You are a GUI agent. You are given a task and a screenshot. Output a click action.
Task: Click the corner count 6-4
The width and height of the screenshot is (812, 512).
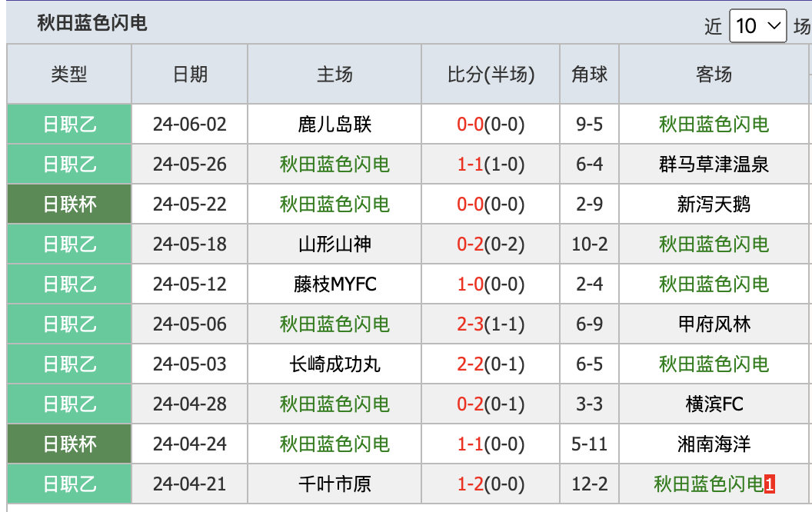coord(589,164)
